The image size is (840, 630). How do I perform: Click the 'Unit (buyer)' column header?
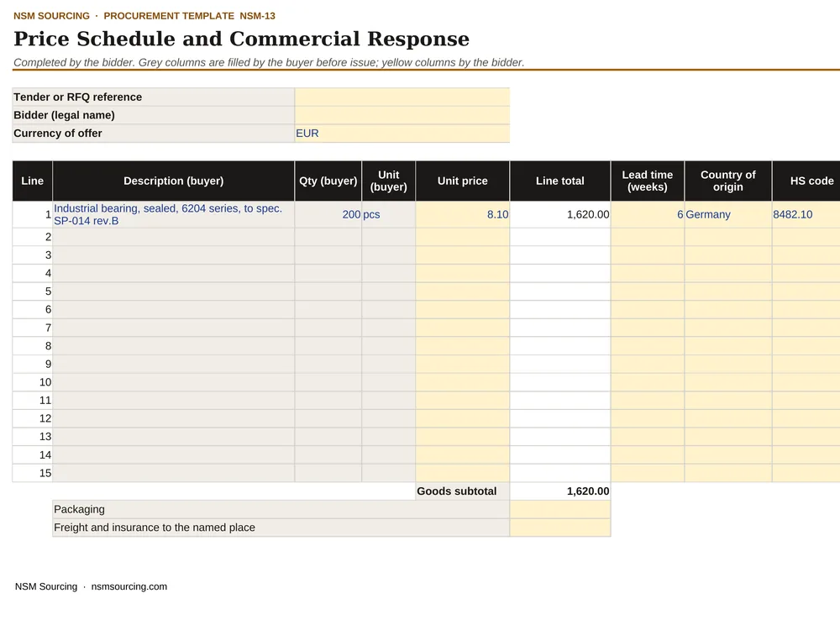pos(388,181)
